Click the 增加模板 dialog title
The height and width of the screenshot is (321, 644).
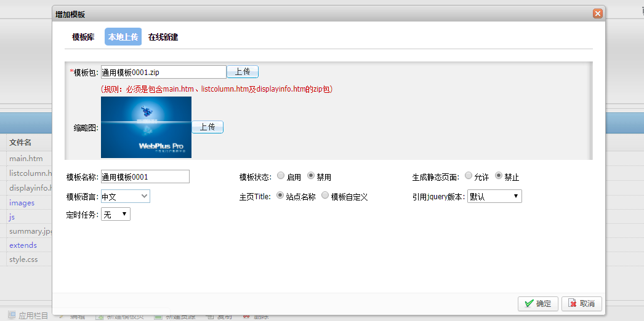tap(70, 15)
